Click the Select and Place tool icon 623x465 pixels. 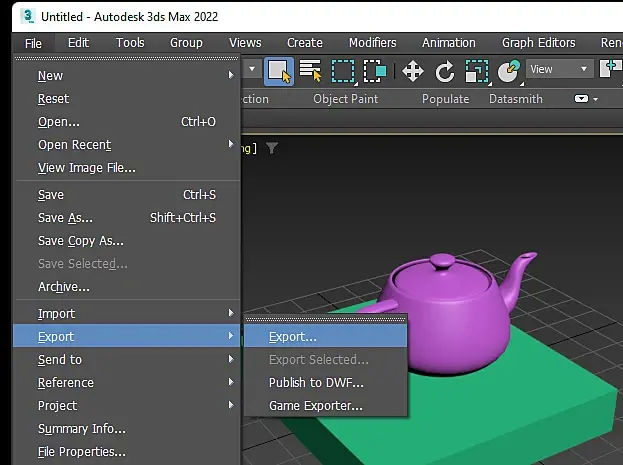click(x=509, y=72)
